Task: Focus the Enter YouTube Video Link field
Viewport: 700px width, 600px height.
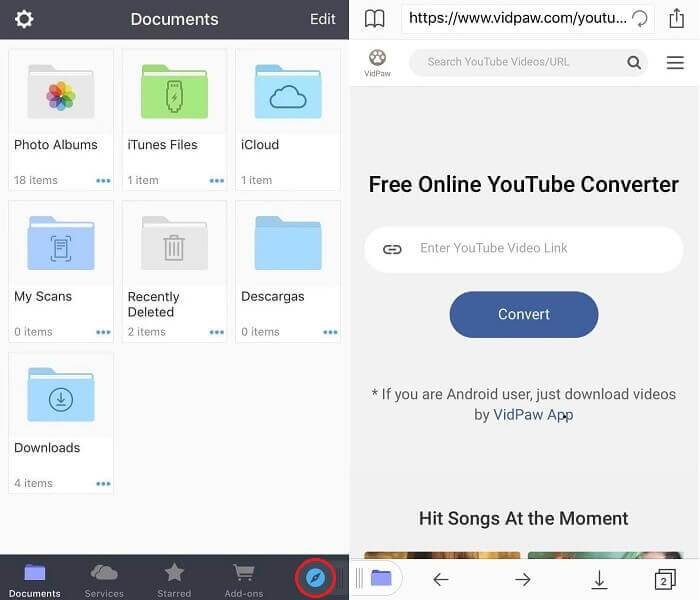Action: pos(524,249)
